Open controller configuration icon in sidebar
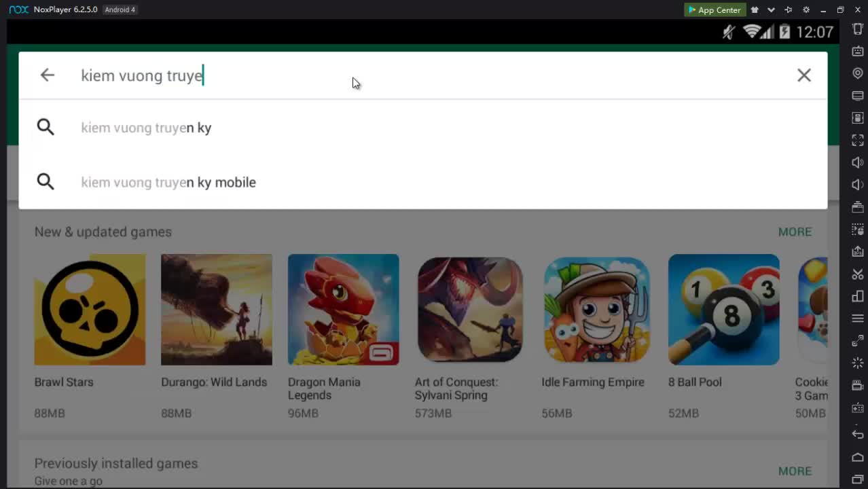This screenshot has height=489, width=868. [x=858, y=408]
